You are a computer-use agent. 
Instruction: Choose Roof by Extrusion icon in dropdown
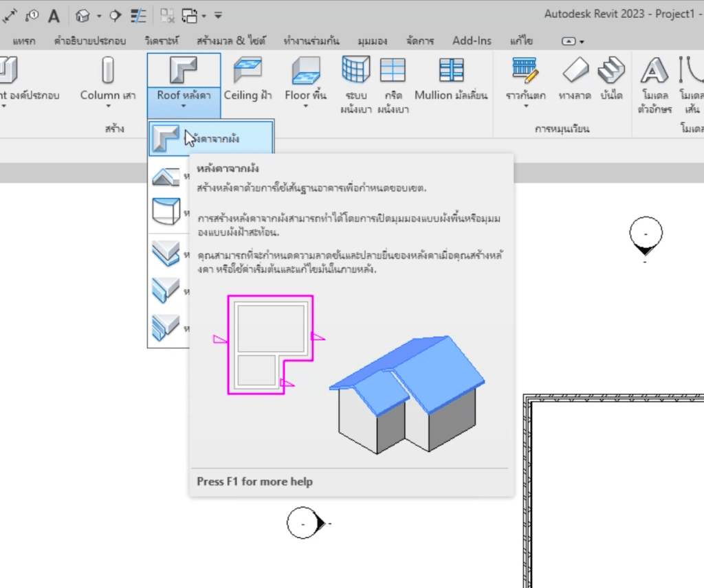point(165,177)
